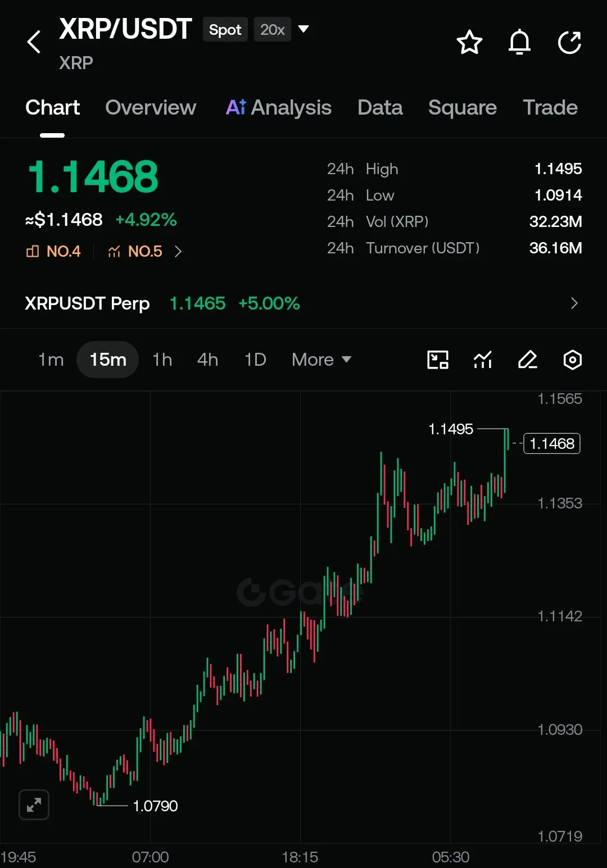
Task: Open price alerts via bell icon
Action: (519, 42)
